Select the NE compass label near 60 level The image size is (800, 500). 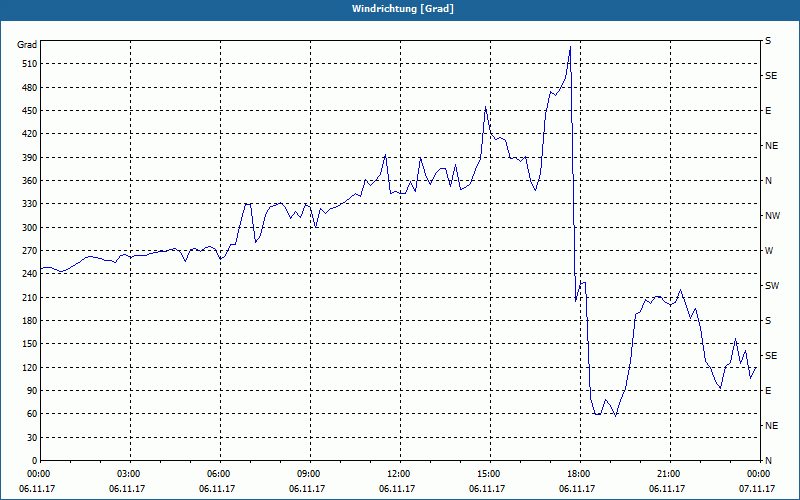(x=772, y=426)
